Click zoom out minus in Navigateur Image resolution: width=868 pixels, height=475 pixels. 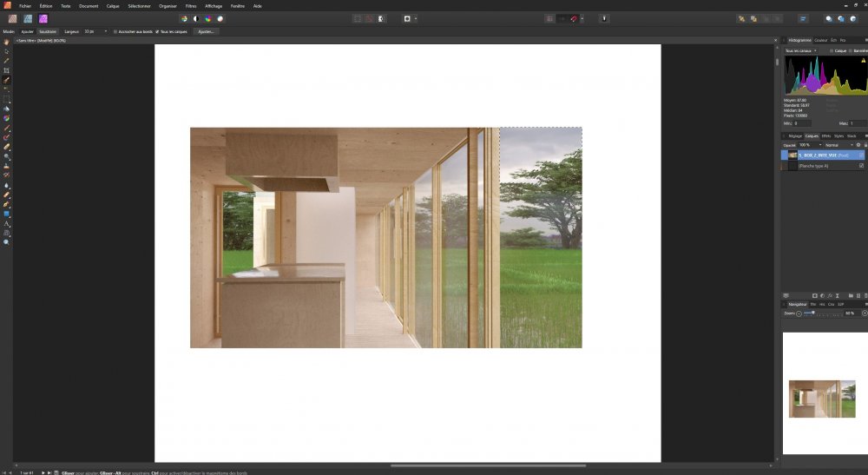[799, 313]
